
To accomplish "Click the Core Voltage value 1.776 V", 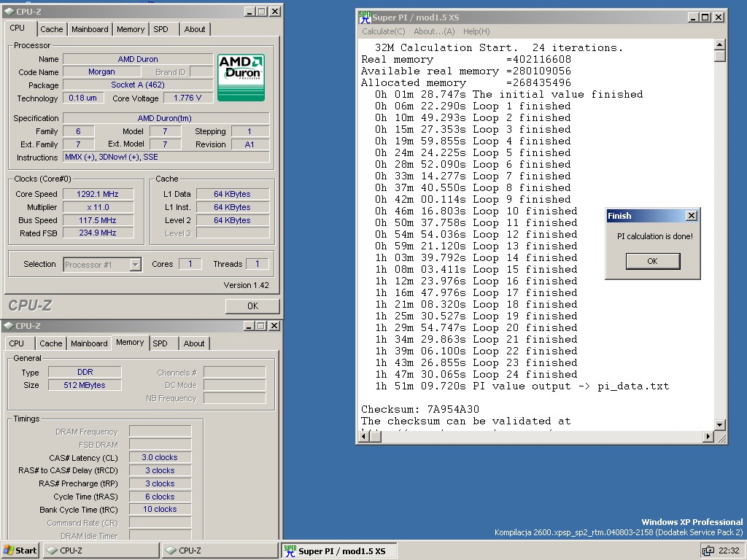I will [187, 98].
